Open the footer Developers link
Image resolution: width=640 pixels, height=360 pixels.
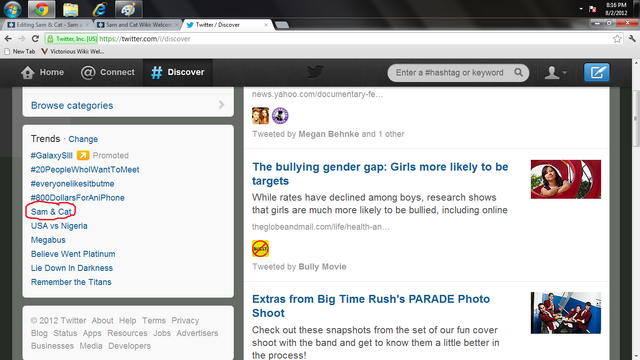tap(129, 346)
